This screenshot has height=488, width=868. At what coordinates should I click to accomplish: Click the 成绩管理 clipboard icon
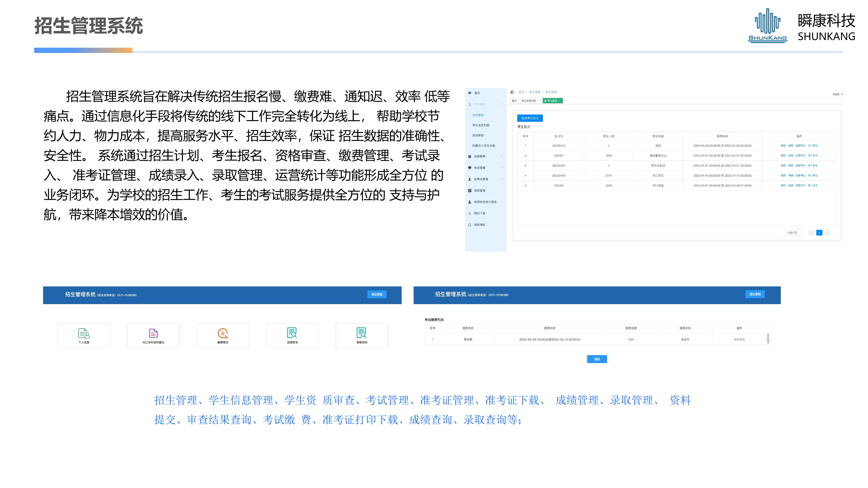click(470, 156)
